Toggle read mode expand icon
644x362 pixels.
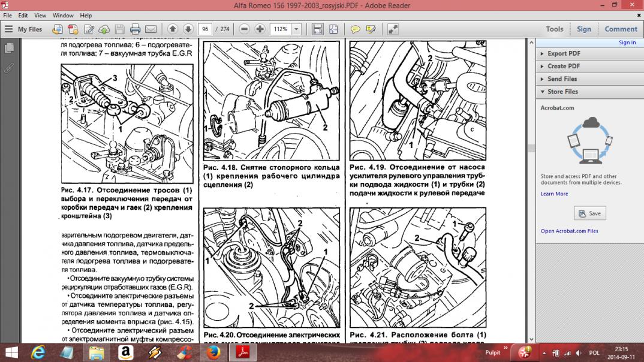pyautogui.click(x=393, y=29)
